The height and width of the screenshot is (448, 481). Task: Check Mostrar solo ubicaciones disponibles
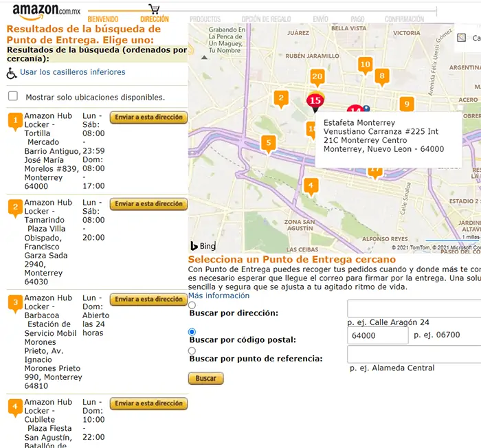click(13, 96)
